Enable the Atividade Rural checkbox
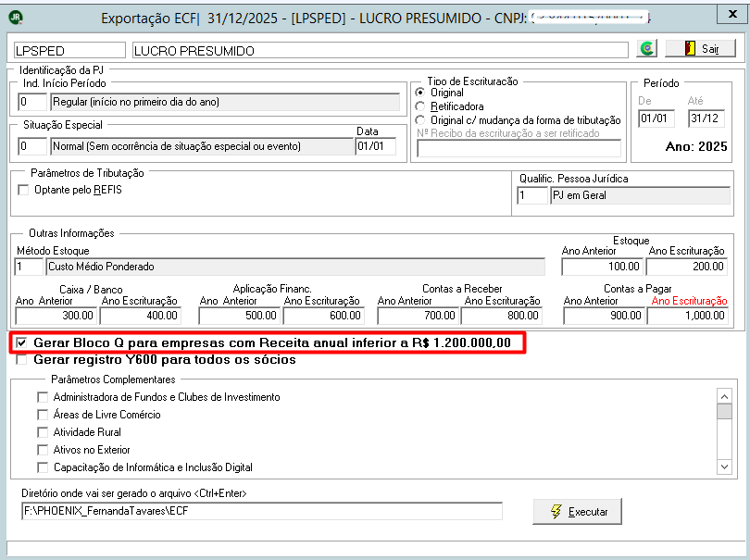 point(43,432)
